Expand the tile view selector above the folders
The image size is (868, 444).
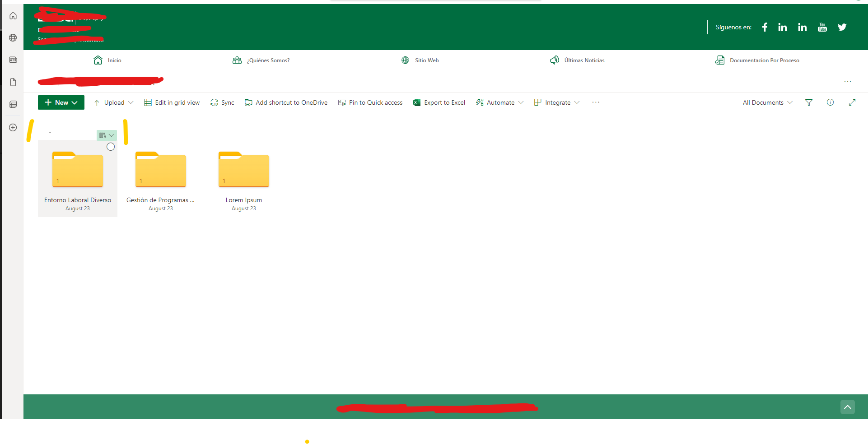pos(107,135)
